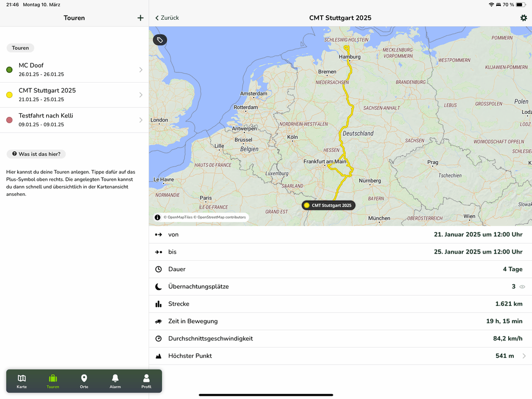Screen dimensions: 532x399
Task: Tap the distance value 1.621 km
Action: pos(509,303)
